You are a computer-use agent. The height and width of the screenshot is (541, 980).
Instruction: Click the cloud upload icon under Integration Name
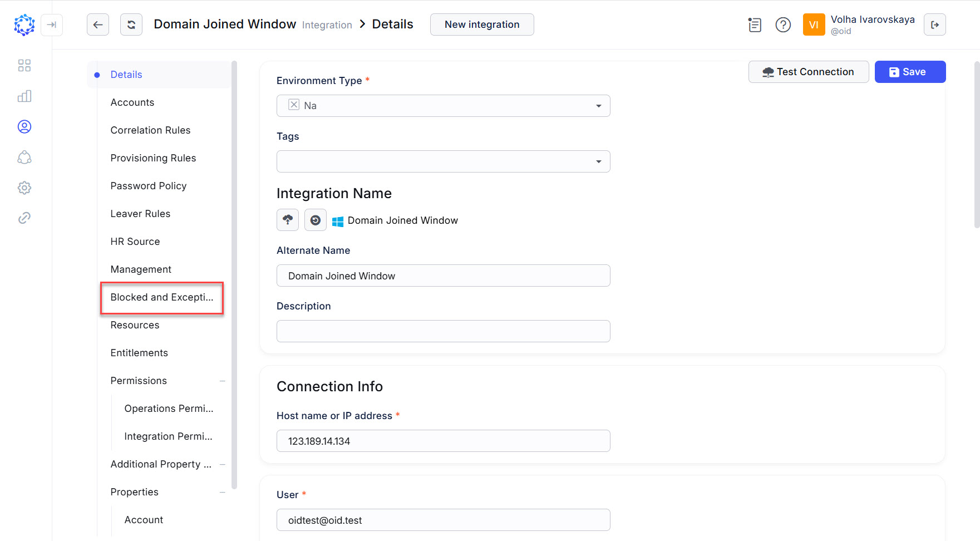pos(288,220)
